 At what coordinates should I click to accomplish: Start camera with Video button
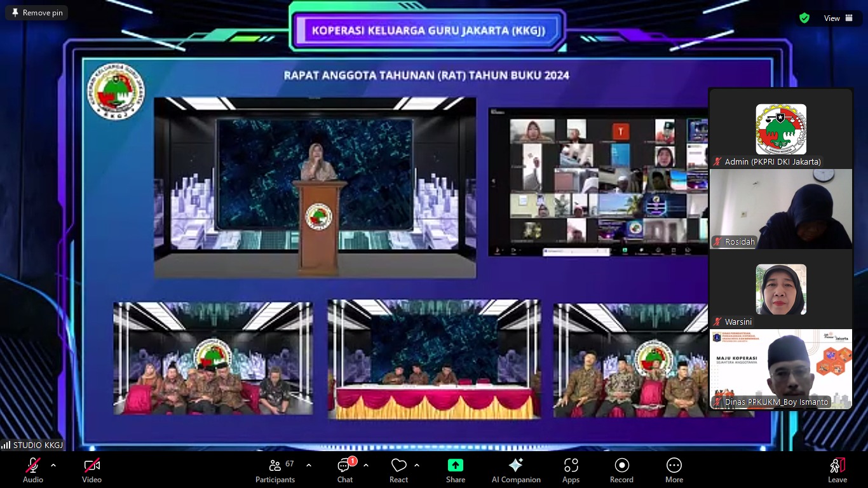click(x=92, y=470)
